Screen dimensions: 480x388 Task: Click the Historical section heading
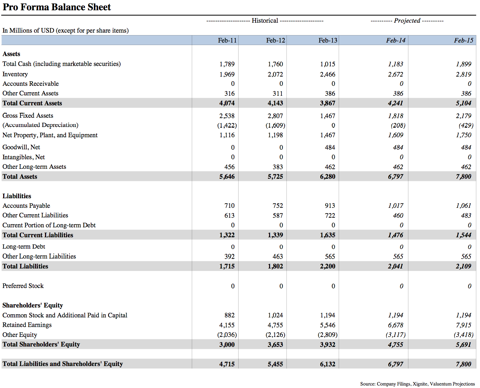[x=265, y=21]
